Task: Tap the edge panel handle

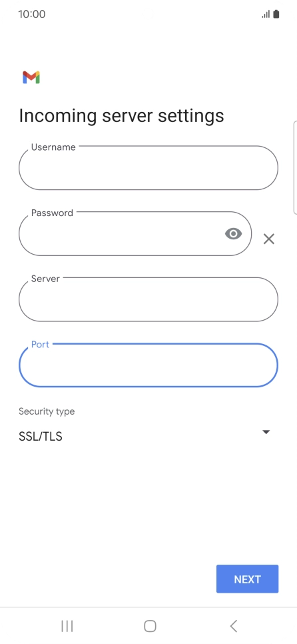Action: coord(295,167)
